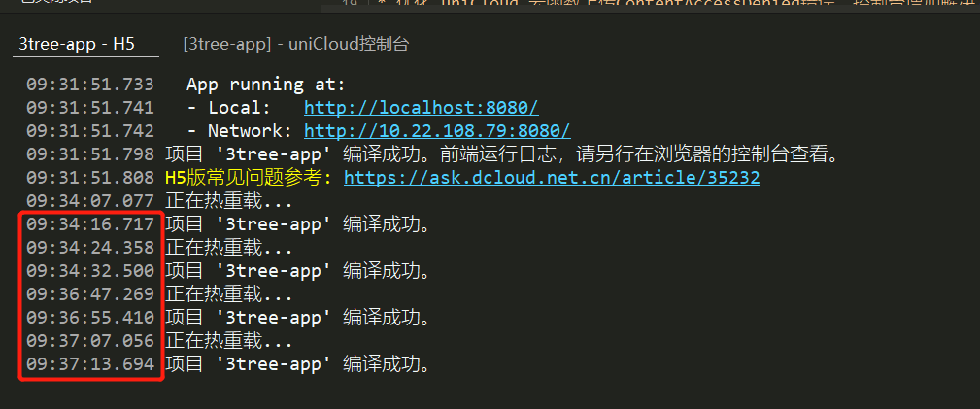Open the [3tree-app] - uniCloud控制台 tab

tap(295, 45)
